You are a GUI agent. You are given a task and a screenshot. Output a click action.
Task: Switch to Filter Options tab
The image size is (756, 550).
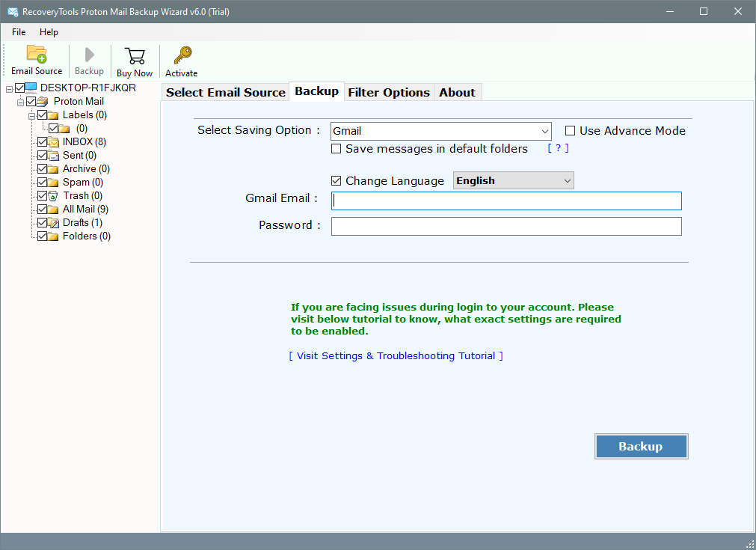(389, 92)
